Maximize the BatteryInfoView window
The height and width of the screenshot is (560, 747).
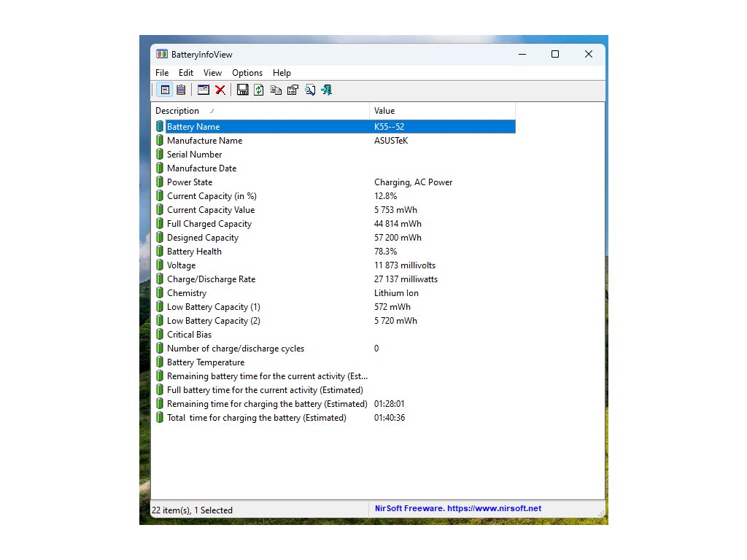click(555, 54)
